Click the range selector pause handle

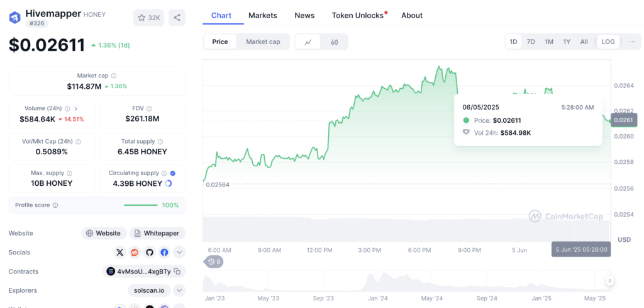[x=610, y=281]
